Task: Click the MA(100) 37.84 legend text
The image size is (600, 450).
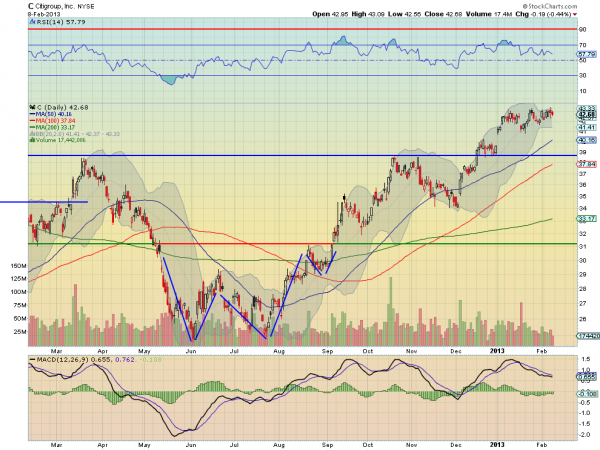Action: (55, 121)
